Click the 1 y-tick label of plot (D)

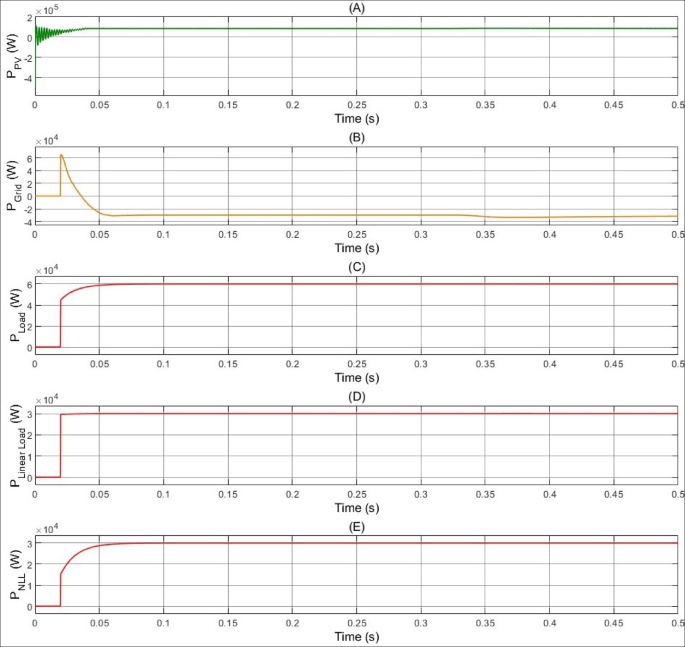click(x=30, y=456)
